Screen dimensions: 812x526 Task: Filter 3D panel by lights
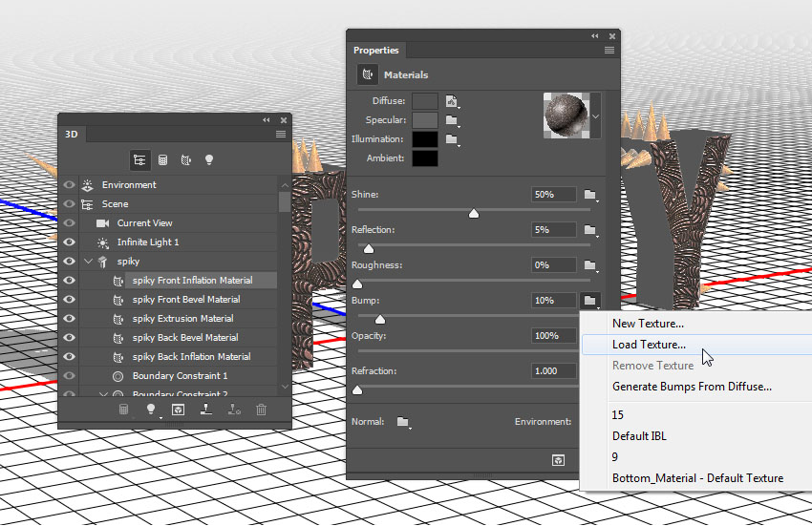coord(209,159)
